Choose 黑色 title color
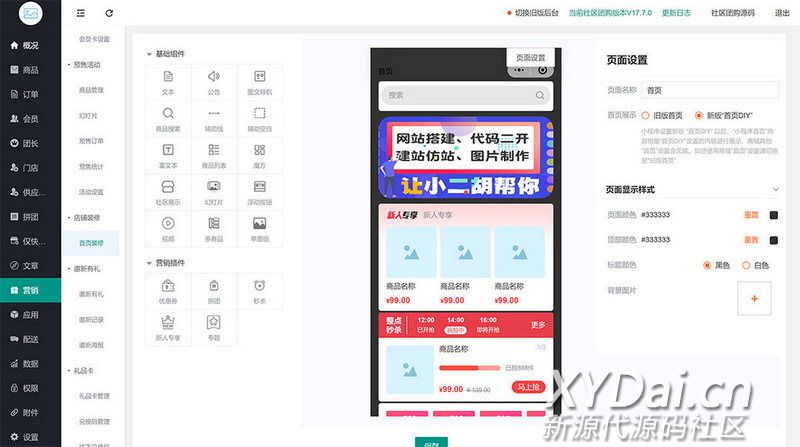Viewport: 800px width, 447px height. pyautogui.click(x=707, y=265)
